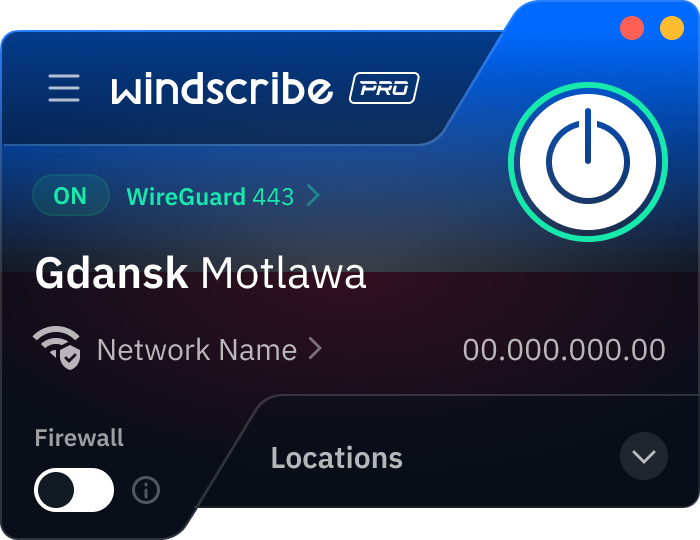Viewport: 700px width, 540px height.
Task: Open the hamburger menu
Action: coord(64,88)
